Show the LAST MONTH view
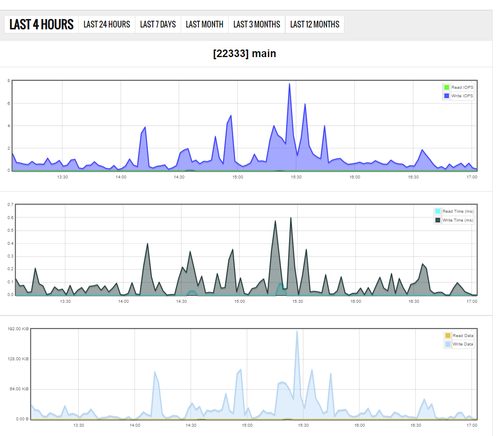 click(204, 25)
